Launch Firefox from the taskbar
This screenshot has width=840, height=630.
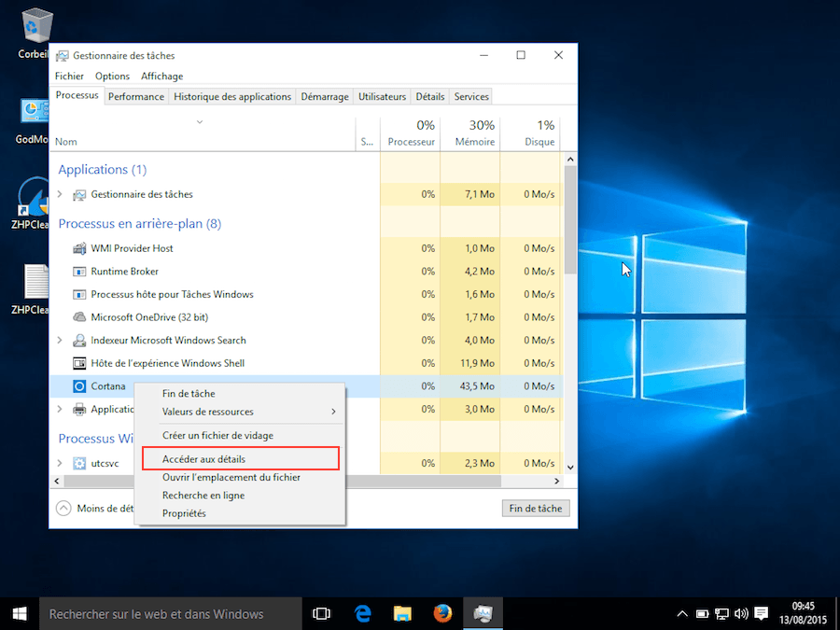pyautogui.click(x=442, y=613)
